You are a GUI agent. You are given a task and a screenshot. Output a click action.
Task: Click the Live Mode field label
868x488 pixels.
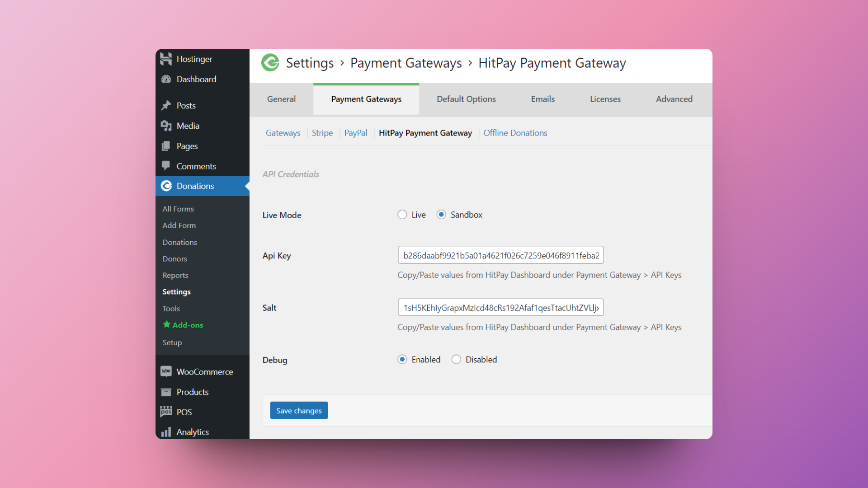pyautogui.click(x=282, y=215)
